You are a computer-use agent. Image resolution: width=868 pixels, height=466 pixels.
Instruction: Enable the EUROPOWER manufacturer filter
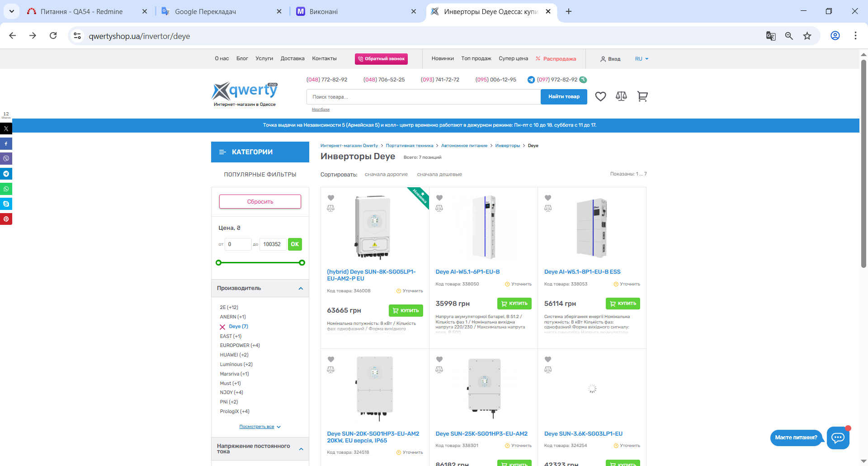[240, 345]
